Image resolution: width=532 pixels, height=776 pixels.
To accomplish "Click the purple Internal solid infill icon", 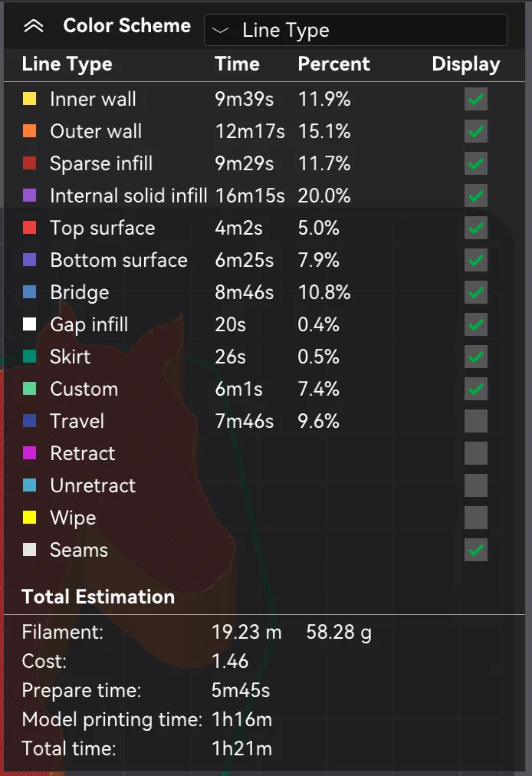I will pos(30,196).
